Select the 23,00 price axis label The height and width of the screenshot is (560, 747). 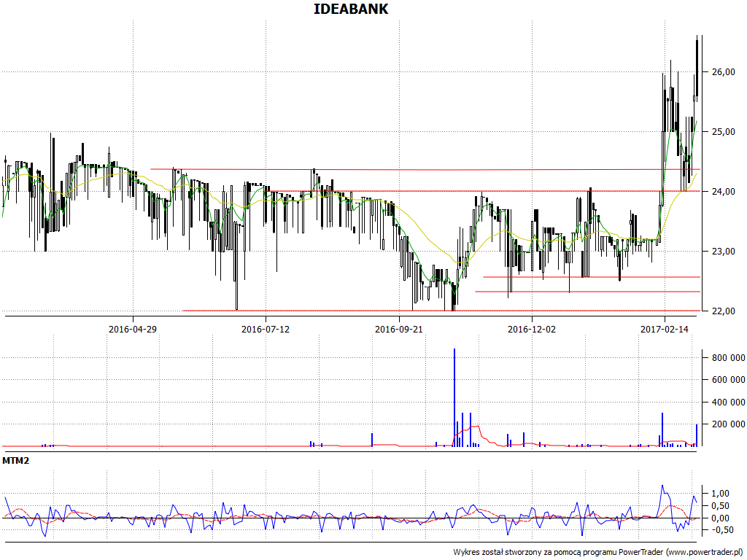coord(723,251)
